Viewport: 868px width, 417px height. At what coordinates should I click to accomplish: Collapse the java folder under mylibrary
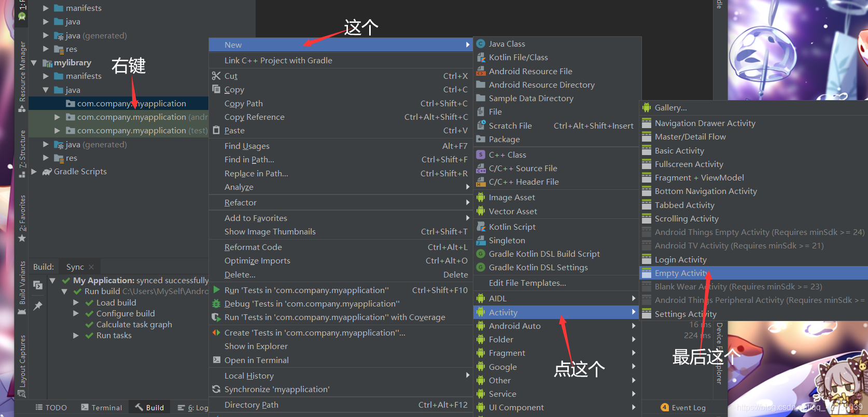point(46,90)
